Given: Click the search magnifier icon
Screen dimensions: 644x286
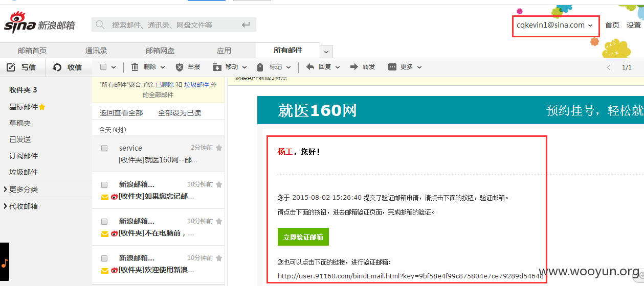Looking at the screenshot, I should (100, 25).
